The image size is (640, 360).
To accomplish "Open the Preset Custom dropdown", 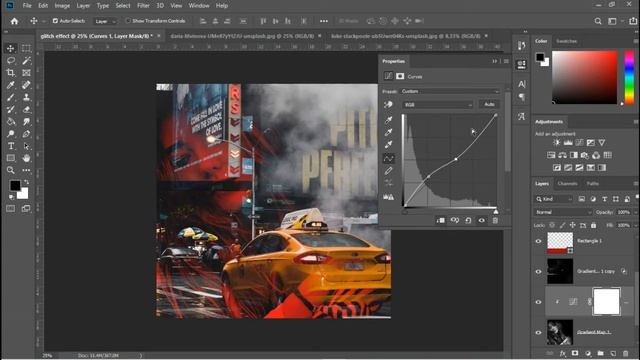I will tap(450, 91).
